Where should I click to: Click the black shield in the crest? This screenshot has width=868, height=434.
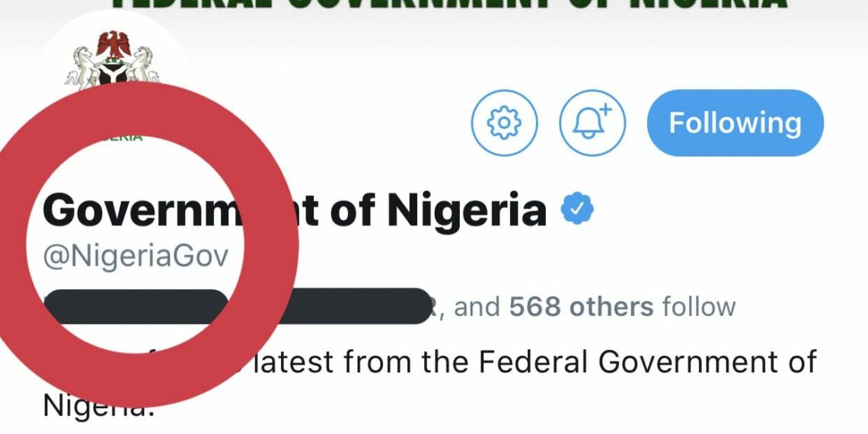coord(113,72)
